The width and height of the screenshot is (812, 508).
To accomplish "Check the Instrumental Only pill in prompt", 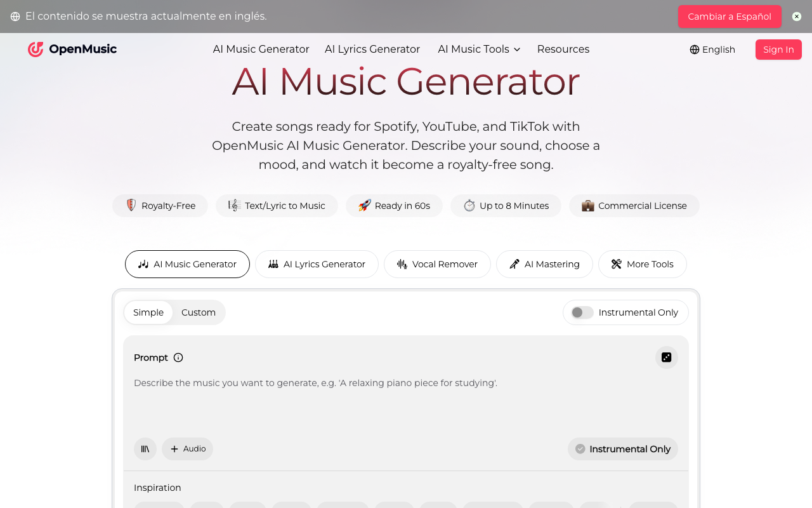I will (622, 449).
